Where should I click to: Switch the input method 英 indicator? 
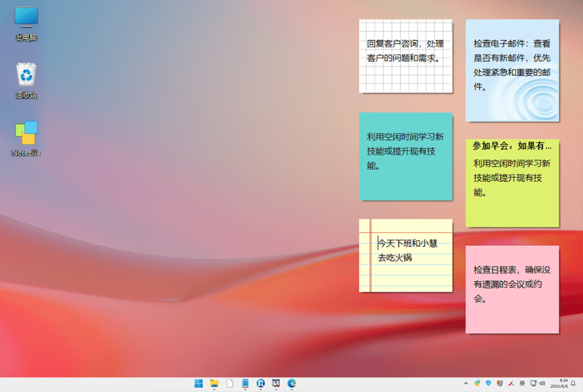coord(522,383)
